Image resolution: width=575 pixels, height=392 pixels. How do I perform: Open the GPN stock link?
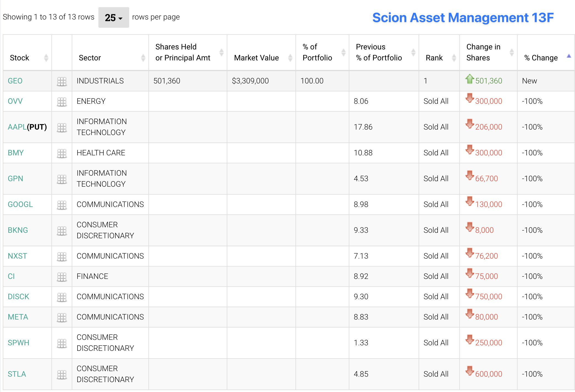point(15,179)
